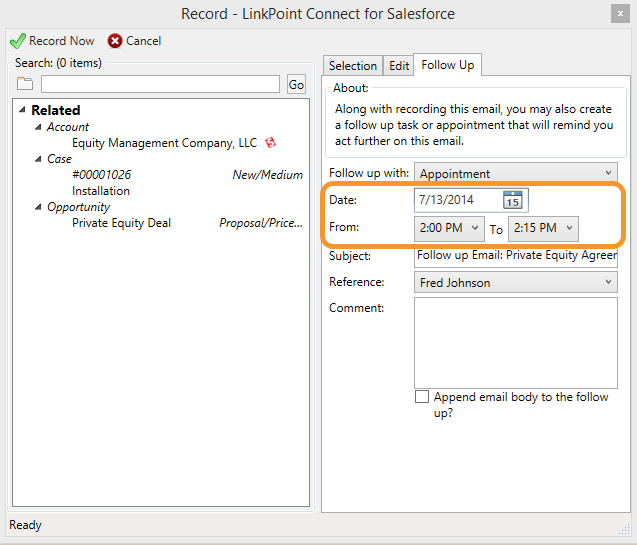Open the To time 2:15 PM dropdown

[543, 228]
